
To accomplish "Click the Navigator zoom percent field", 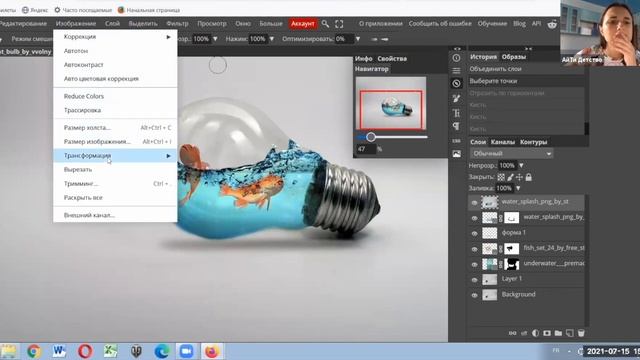I will pos(366,149).
